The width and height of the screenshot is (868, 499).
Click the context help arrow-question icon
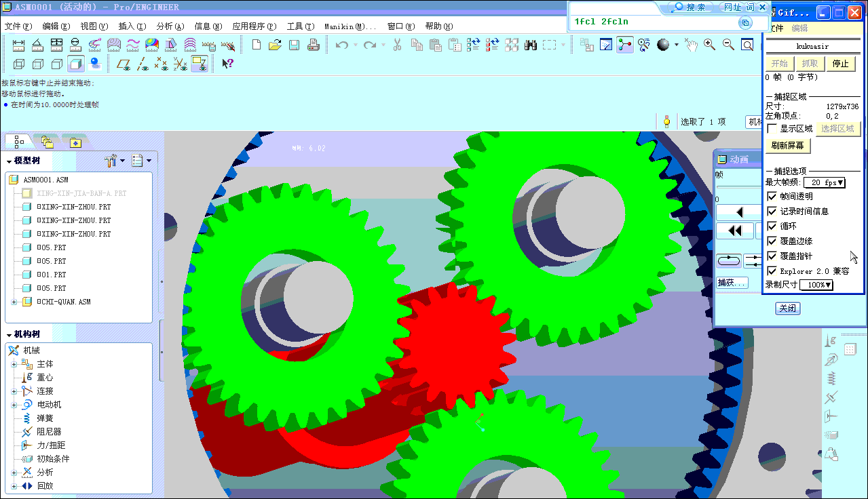coord(228,64)
